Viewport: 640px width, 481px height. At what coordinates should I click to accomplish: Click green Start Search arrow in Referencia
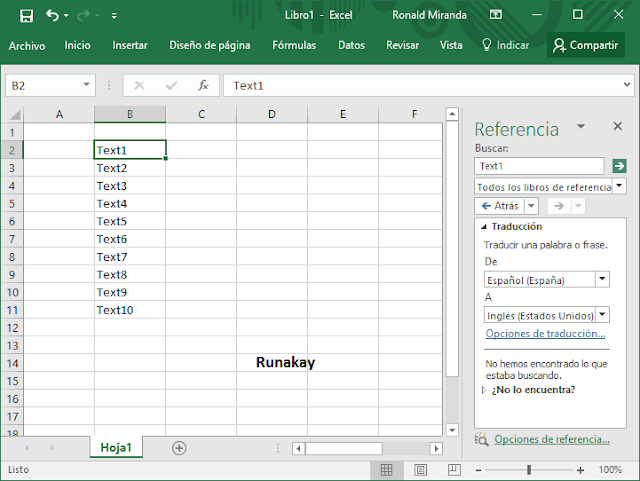[619, 166]
